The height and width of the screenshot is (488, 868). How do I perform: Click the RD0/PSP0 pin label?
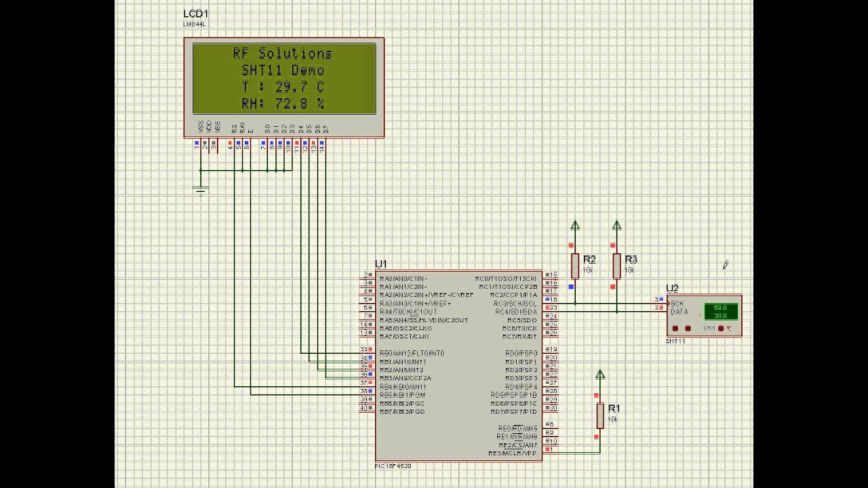(521, 353)
